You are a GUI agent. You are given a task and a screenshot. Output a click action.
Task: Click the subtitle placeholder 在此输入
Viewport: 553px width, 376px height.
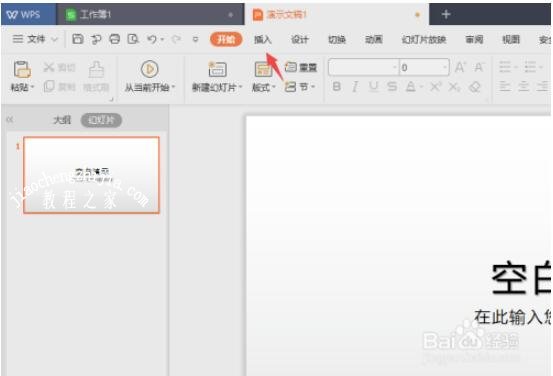pos(511,316)
